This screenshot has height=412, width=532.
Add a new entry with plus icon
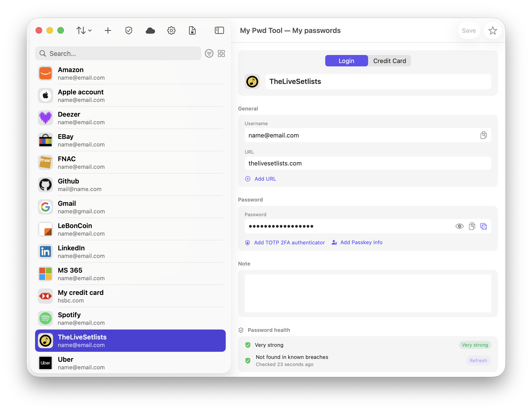[108, 31]
